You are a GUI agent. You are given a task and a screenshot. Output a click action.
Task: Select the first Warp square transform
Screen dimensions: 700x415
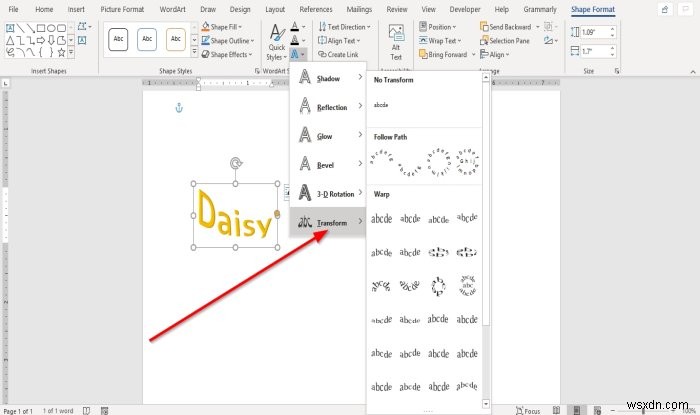click(381, 218)
